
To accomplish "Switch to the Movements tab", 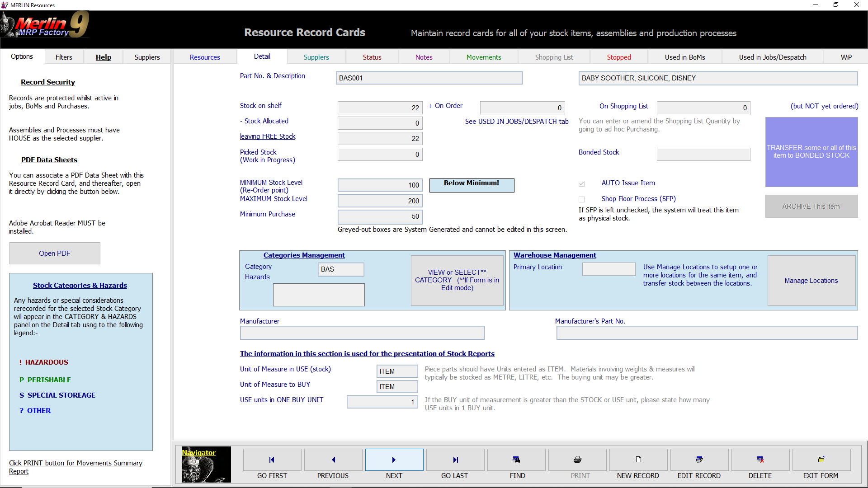I will click(484, 57).
